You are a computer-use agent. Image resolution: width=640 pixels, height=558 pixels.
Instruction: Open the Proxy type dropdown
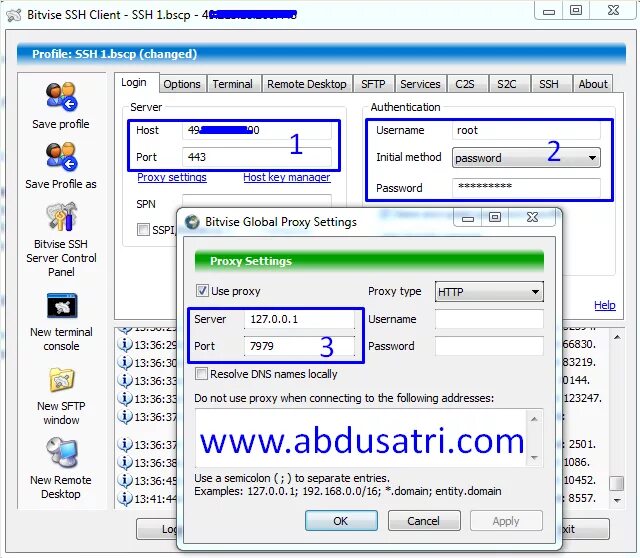(x=489, y=292)
